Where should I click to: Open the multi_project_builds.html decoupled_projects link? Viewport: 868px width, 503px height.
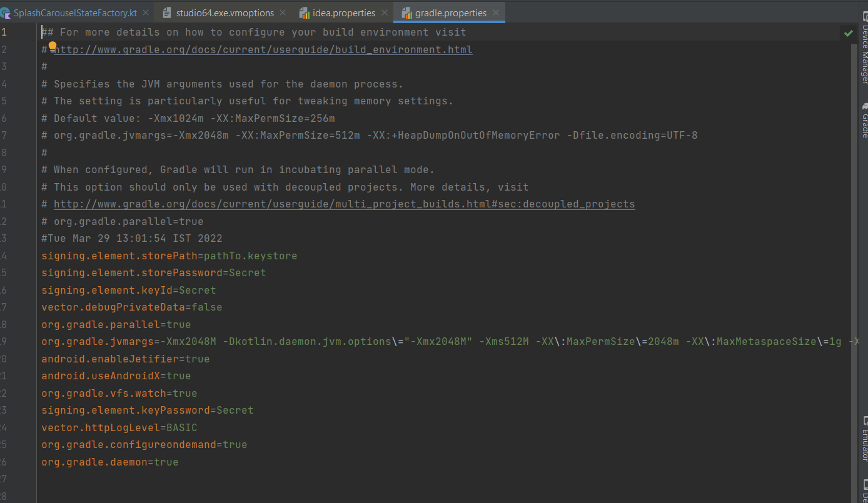pyautogui.click(x=344, y=204)
